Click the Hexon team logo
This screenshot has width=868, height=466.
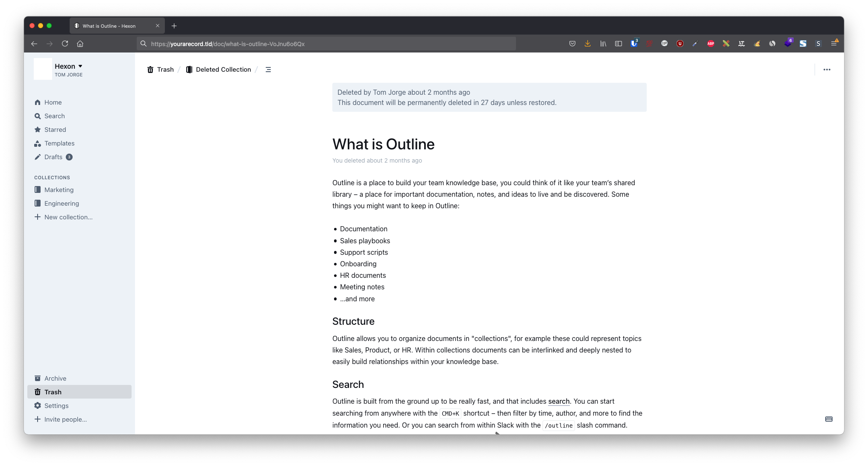pos(43,69)
